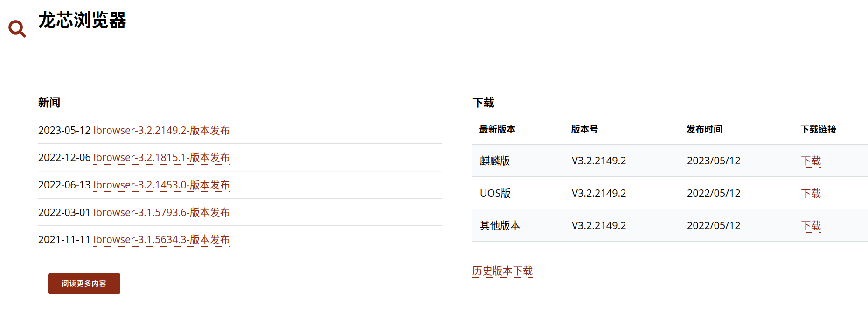Screen dimensions: 868x321
Task: Download the 其他版本 browser build
Action: point(811,226)
